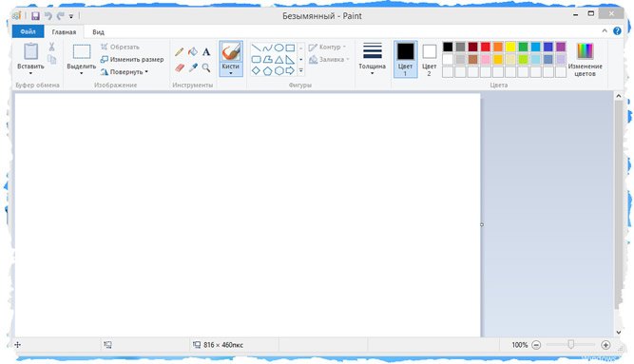Click the Изменить размер button

coord(132,60)
